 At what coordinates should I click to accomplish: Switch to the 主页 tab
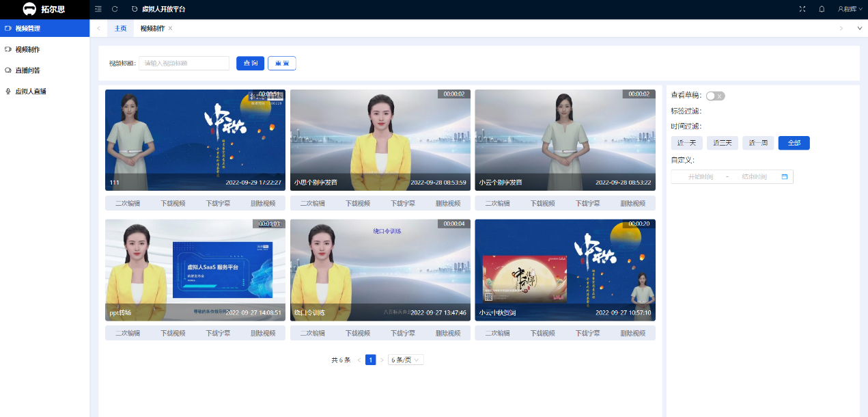tap(120, 28)
